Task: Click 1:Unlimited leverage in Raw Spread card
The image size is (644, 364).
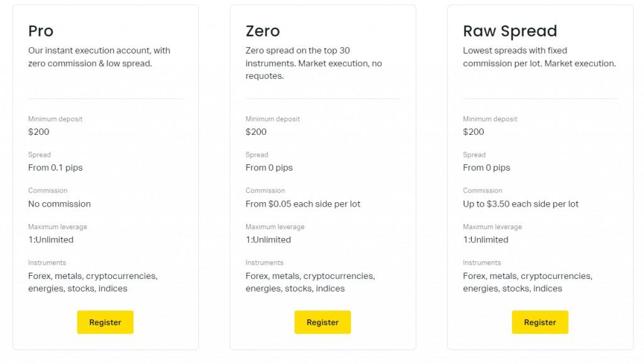Action: coord(486,239)
